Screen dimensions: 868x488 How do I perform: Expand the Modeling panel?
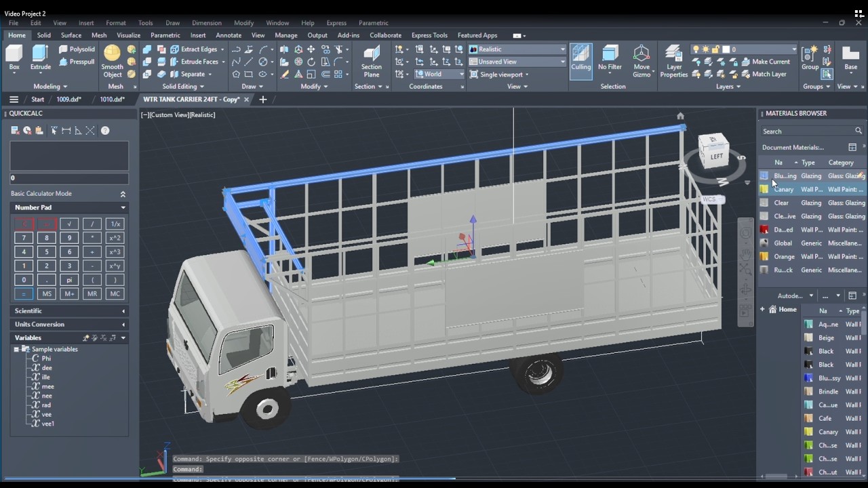[x=50, y=86]
